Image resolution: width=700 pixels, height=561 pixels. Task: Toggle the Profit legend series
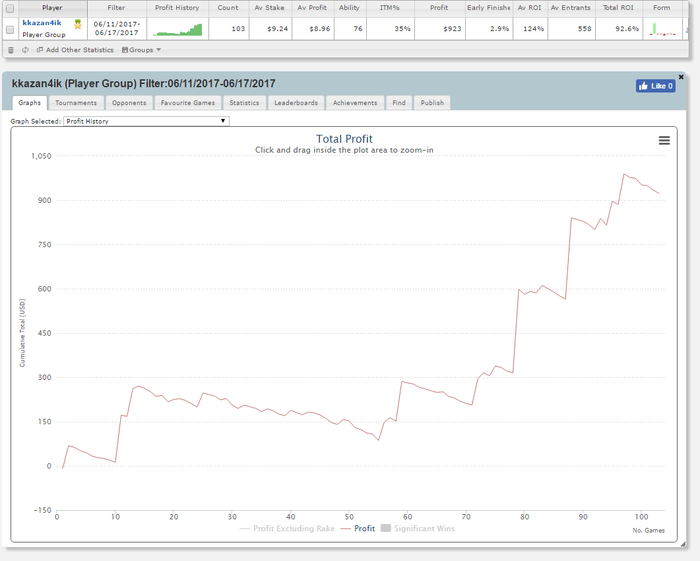(358, 528)
